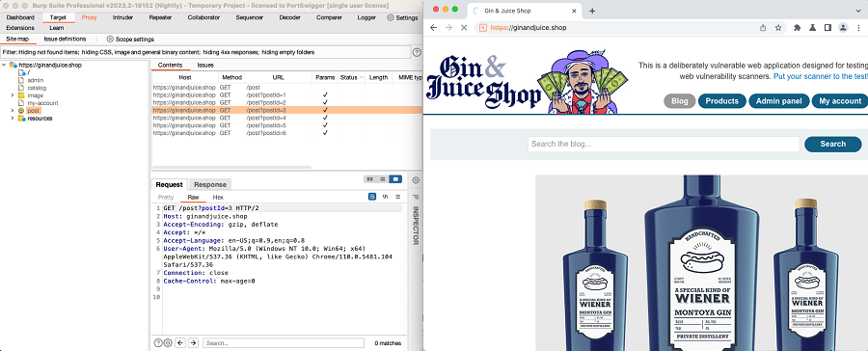Open Chrome extensions puzzle icon
Viewport: 868px width, 351px height.
pos(798,28)
